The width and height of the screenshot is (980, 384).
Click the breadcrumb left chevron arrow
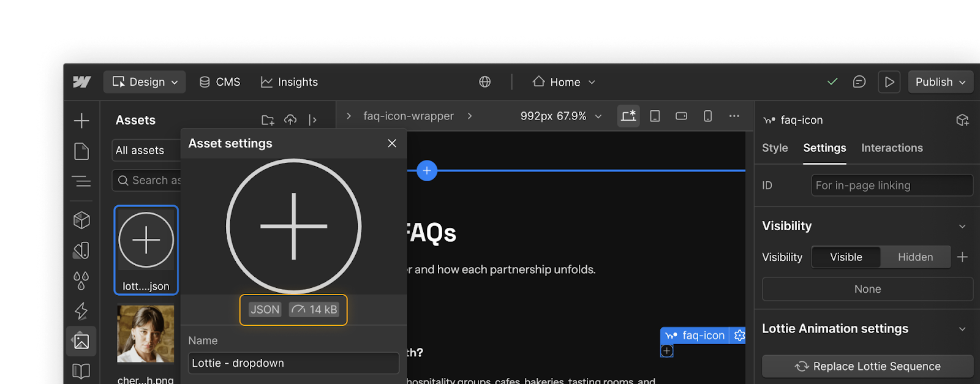[x=349, y=116]
